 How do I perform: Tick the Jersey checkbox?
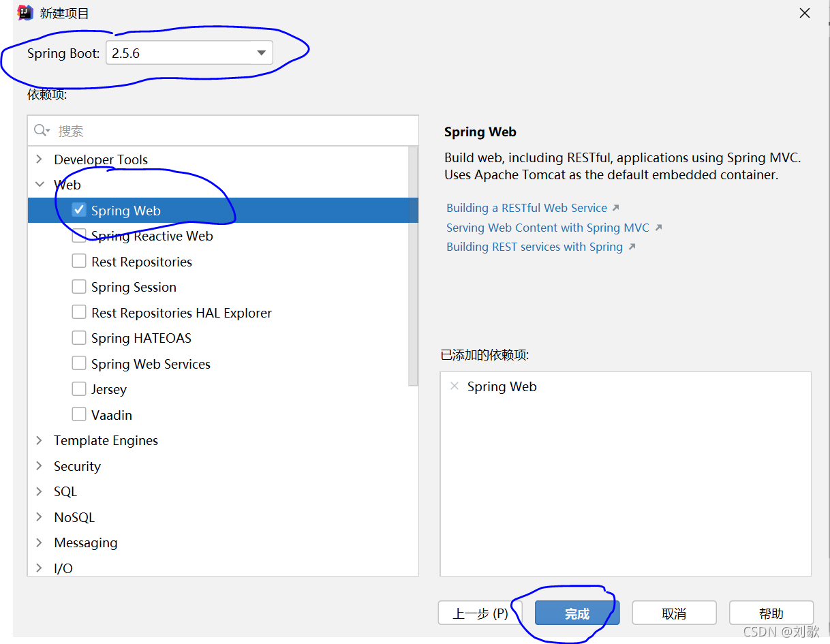coord(79,389)
